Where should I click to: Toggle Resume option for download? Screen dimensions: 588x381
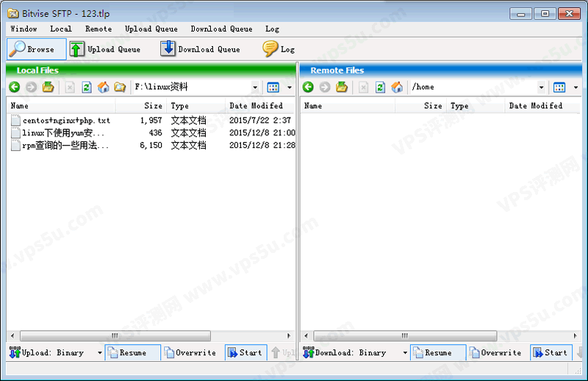pos(438,352)
